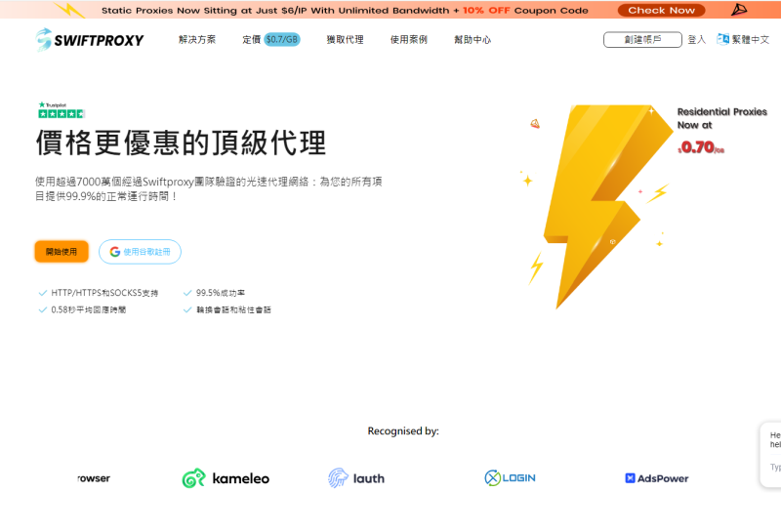
Task: Click the XLOGIN partner logo
Action: [510, 477]
